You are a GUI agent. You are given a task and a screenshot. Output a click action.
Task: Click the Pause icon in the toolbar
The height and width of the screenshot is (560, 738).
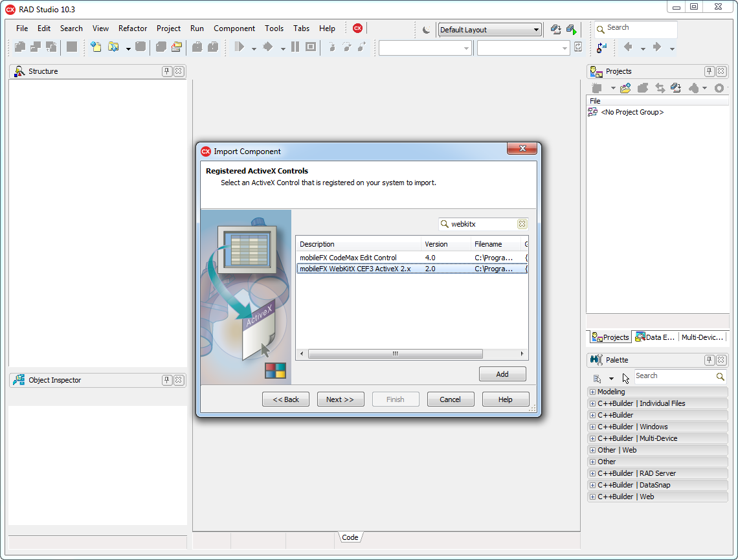295,47
